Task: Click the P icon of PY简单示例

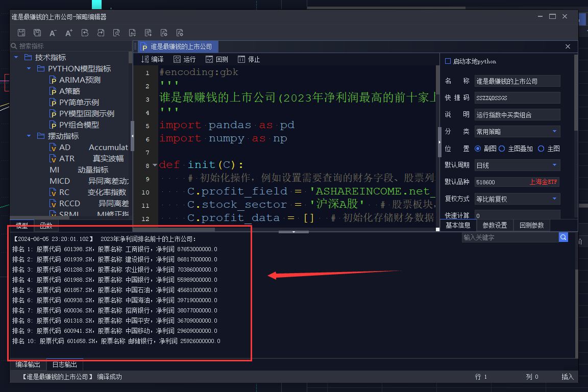Action: point(53,103)
